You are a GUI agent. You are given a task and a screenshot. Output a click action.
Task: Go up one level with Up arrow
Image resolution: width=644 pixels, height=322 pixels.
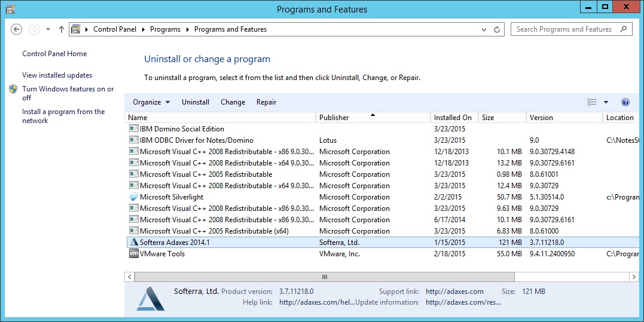click(61, 29)
